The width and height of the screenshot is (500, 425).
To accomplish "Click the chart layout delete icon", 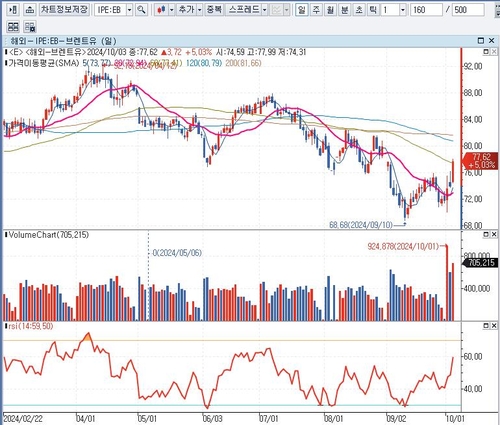I will pos(30,27).
